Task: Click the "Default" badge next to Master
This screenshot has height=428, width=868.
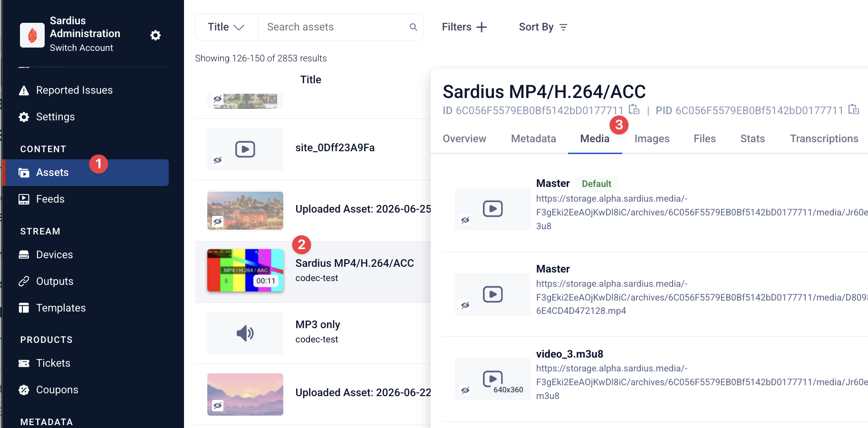Action: (597, 184)
